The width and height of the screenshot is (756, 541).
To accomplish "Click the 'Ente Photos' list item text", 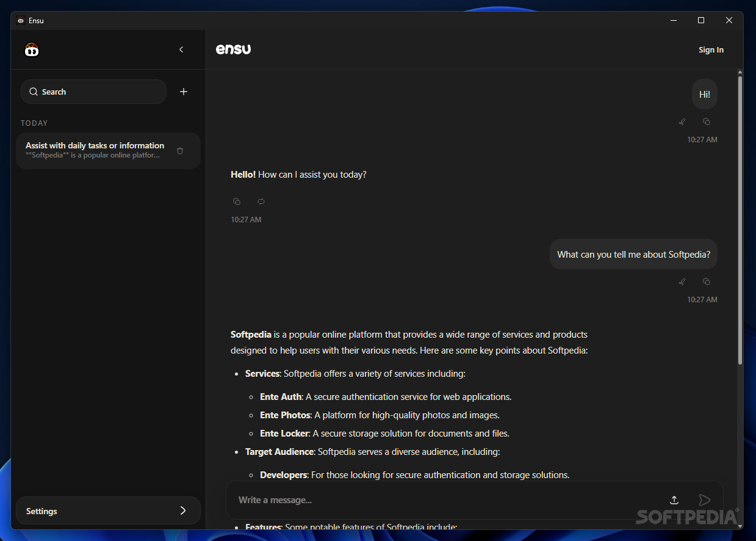I will [x=380, y=415].
